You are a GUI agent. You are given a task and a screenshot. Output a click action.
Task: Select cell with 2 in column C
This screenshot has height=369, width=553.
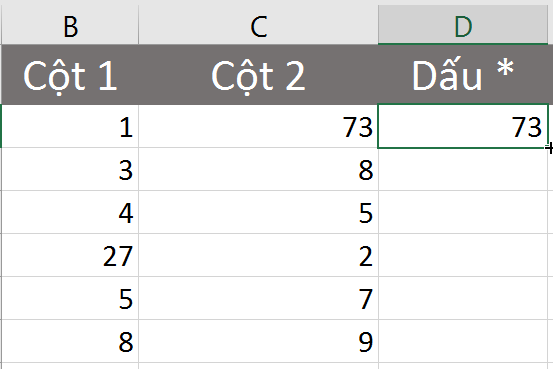(259, 255)
